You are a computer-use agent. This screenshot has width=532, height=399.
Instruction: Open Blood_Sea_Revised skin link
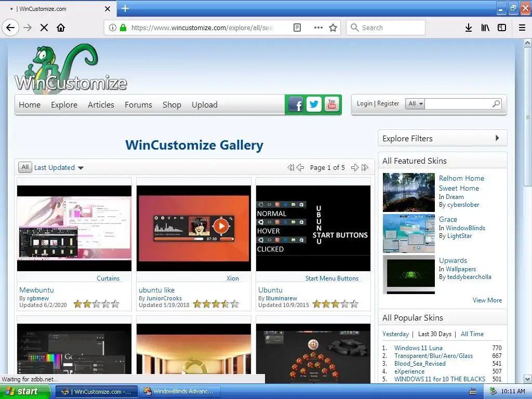[420, 363]
